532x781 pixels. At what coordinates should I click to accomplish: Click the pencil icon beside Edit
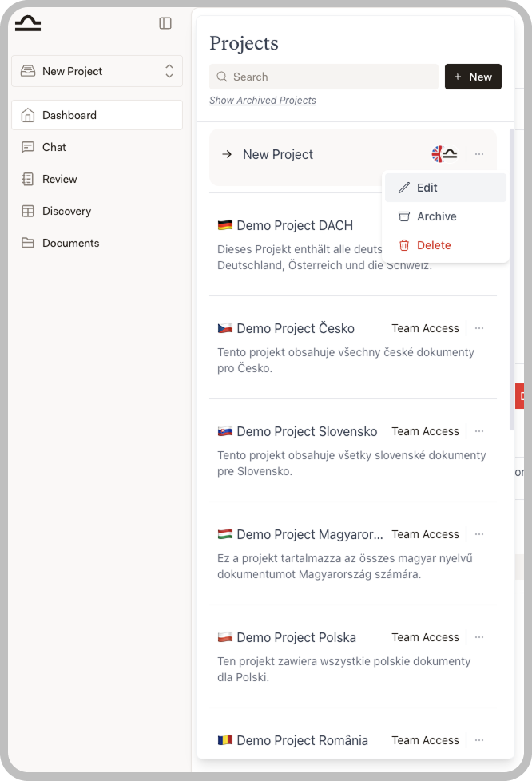point(405,188)
